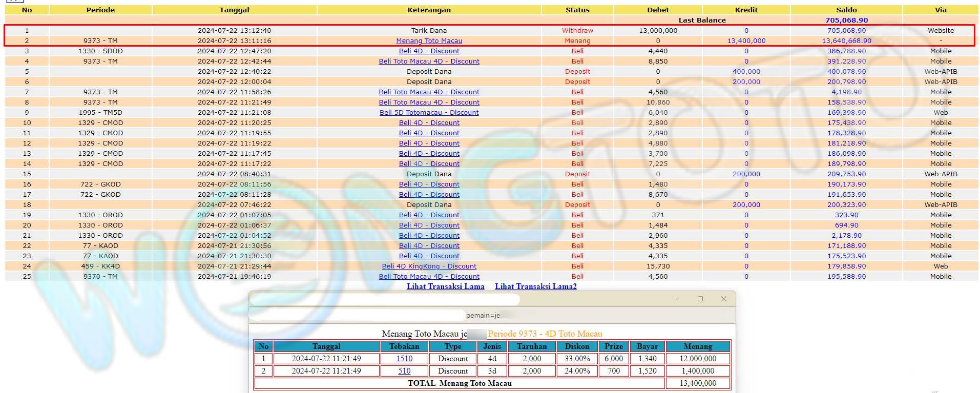The height and width of the screenshot is (393, 980).
Task: Maximize the popup window
Action: pyautogui.click(x=700, y=299)
